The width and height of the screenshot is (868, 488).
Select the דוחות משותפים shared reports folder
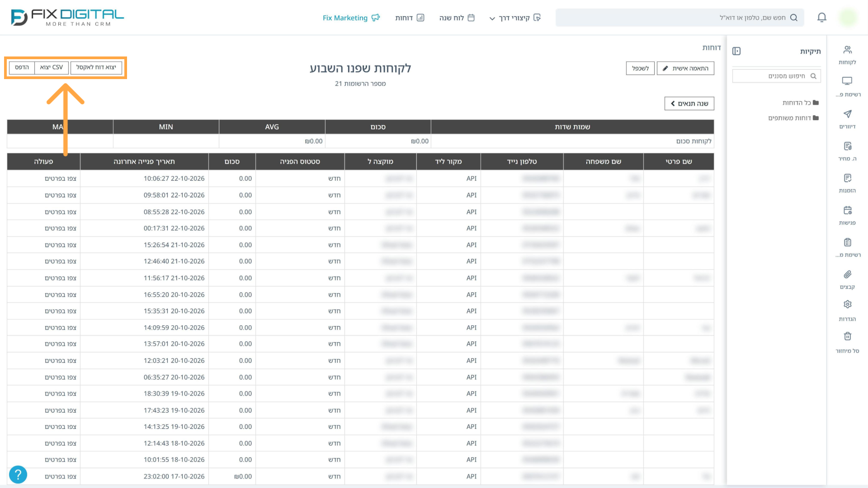[x=793, y=118]
